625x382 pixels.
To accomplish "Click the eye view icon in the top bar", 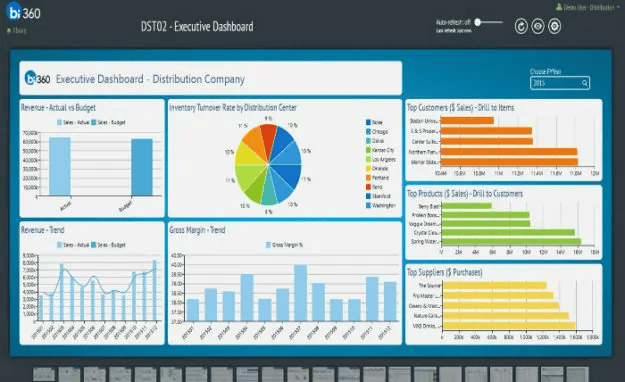I will coord(538,26).
